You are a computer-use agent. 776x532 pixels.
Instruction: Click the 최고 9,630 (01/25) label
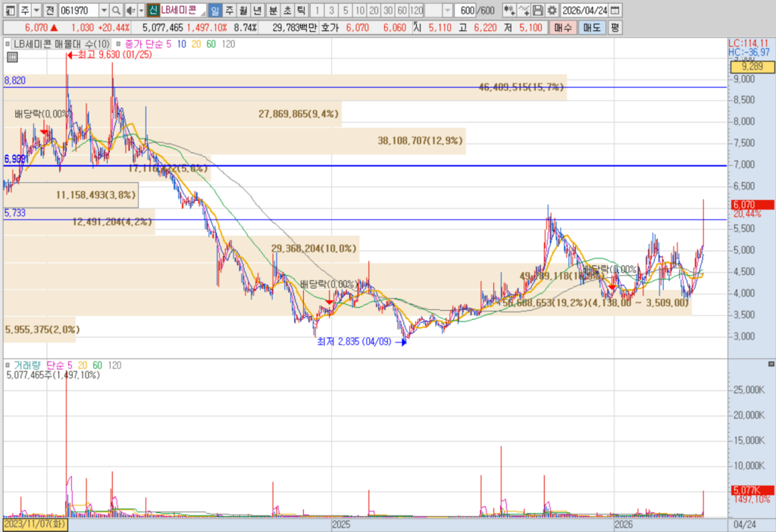tap(114, 55)
